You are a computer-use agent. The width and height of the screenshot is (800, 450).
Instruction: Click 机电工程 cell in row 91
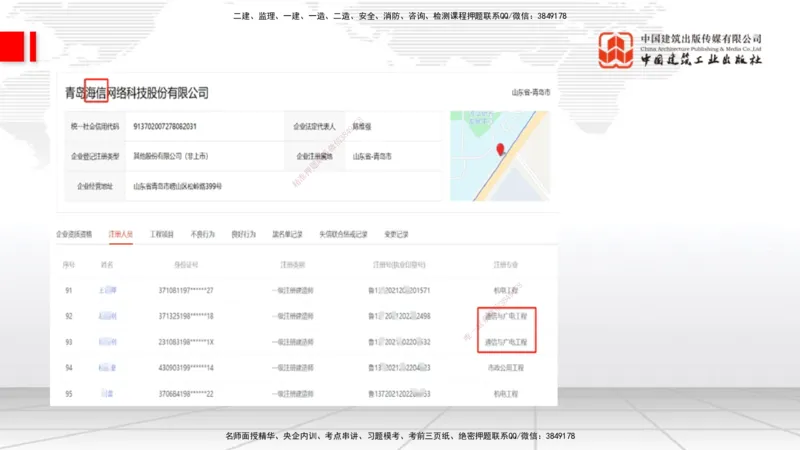(x=506, y=290)
